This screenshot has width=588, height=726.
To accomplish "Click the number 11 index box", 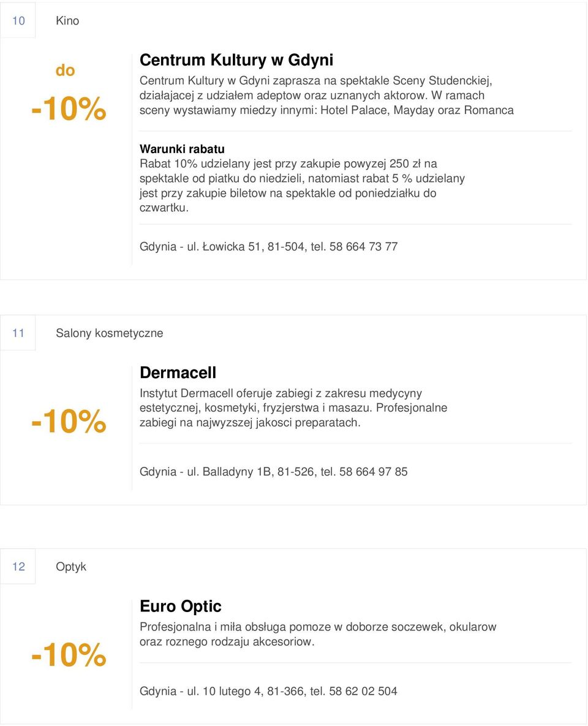I will pyautogui.click(x=18, y=333).
